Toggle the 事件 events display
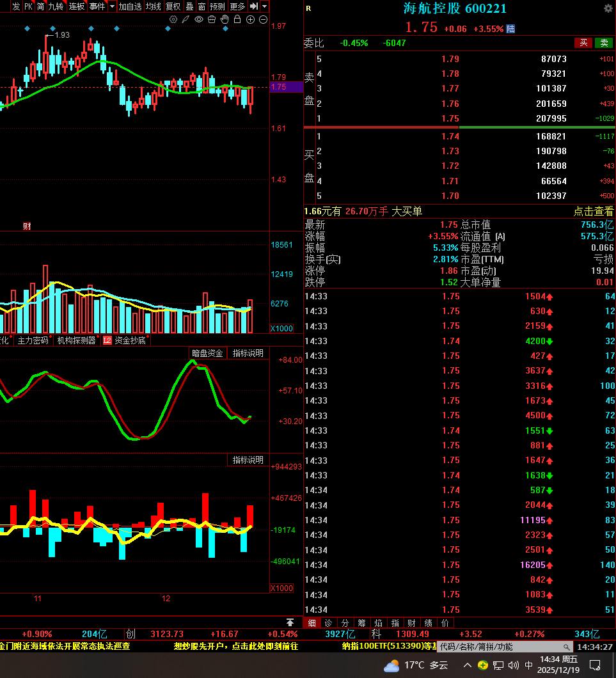This screenshot has width=616, height=678. pos(97,6)
